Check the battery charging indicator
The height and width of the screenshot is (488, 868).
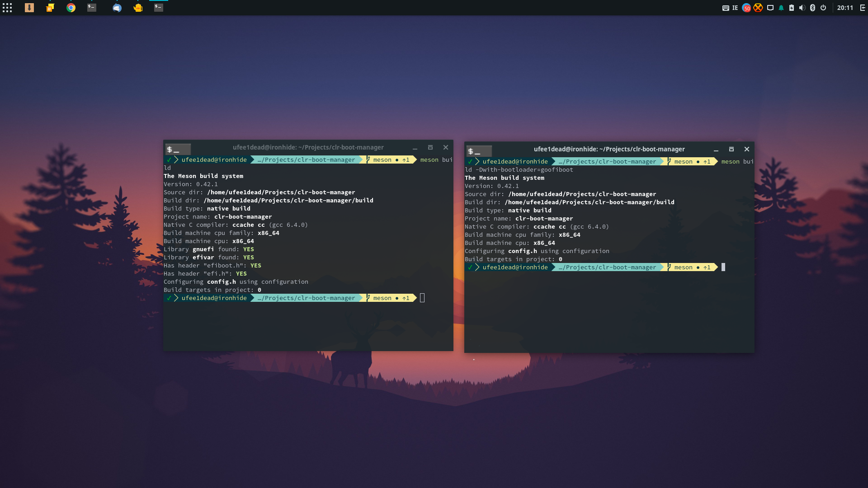[792, 8]
